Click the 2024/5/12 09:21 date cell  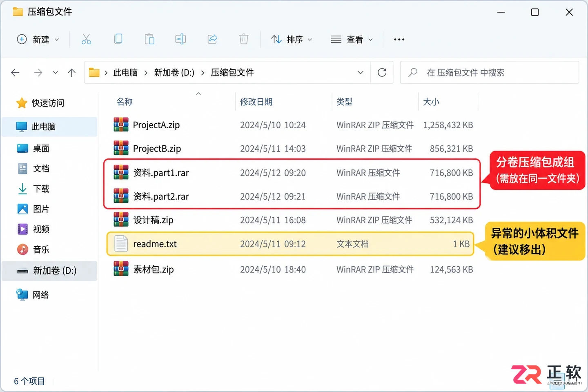(273, 196)
